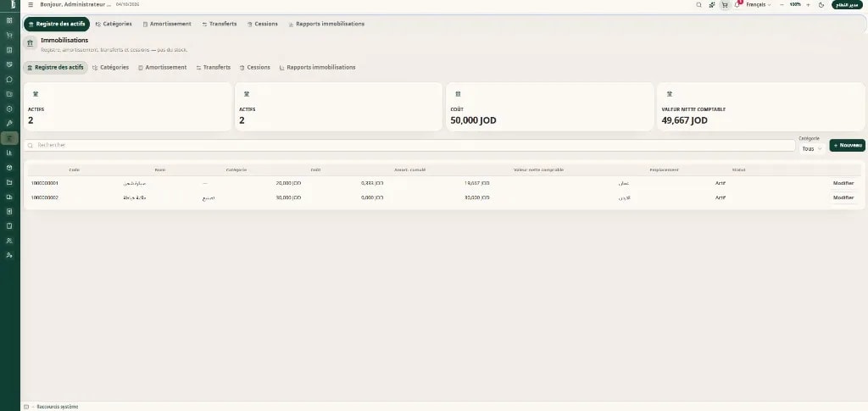Increase zoom with the plus icon
This screenshot has width=868, height=411.
pyautogui.click(x=808, y=4)
